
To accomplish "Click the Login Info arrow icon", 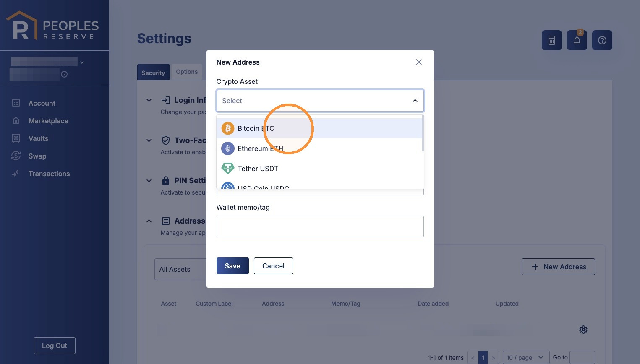I will 166,100.
